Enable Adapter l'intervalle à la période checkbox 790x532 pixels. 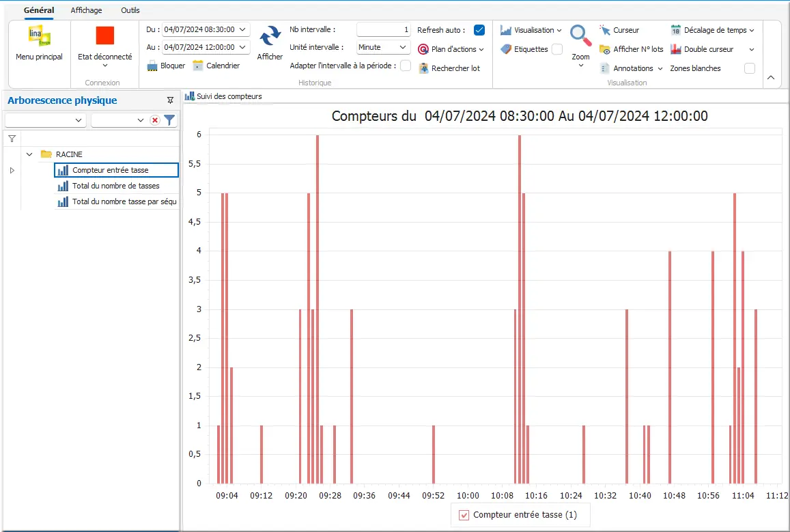point(405,66)
